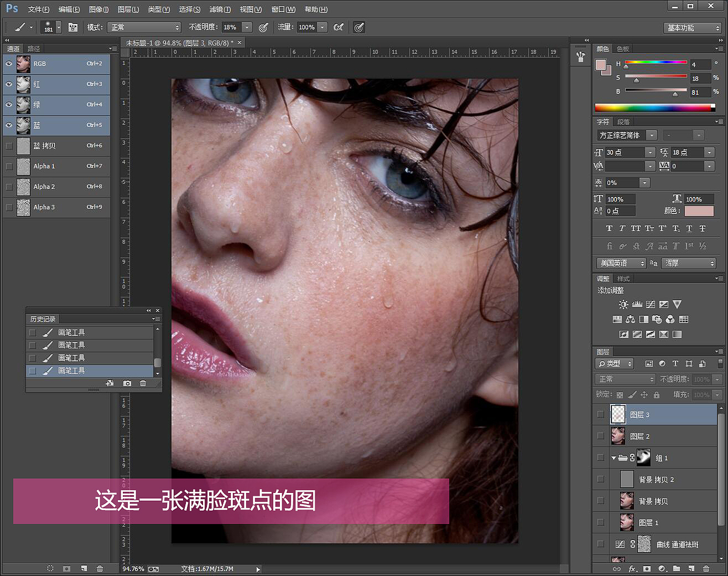Add a Selective Color adjustment
The width and height of the screenshot is (728, 576).
click(664, 334)
